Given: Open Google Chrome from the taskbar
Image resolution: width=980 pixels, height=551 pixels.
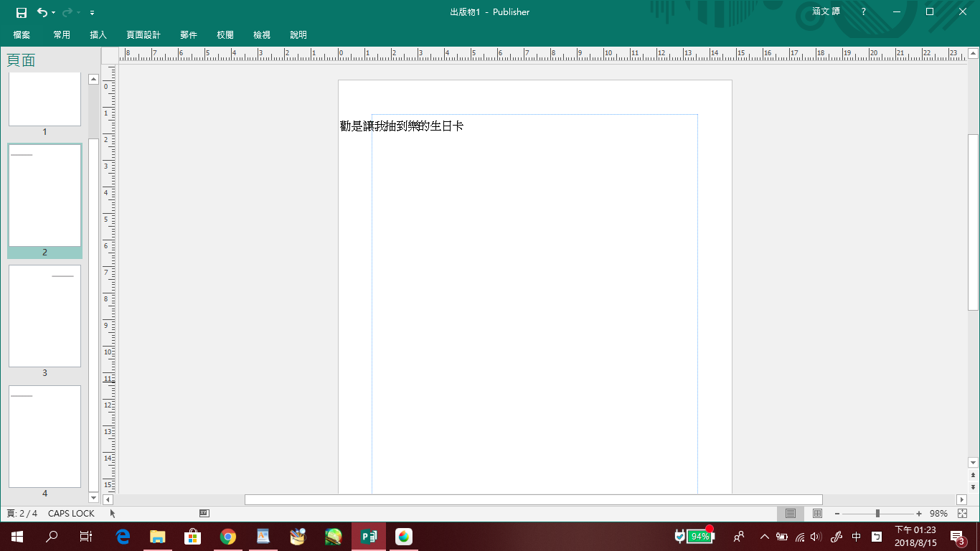Looking at the screenshot, I should tap(228, 537).
